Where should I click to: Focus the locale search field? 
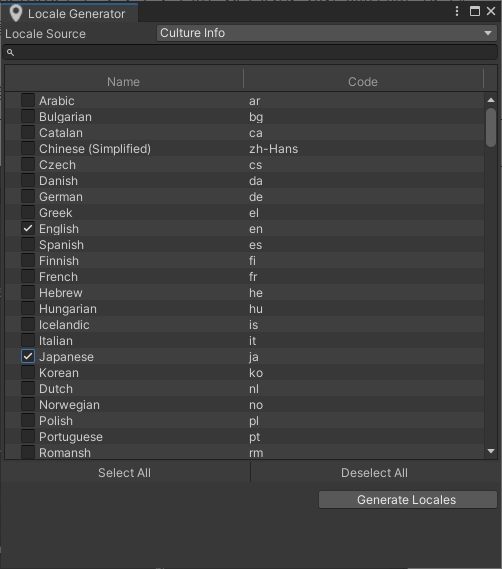(250, 53)
